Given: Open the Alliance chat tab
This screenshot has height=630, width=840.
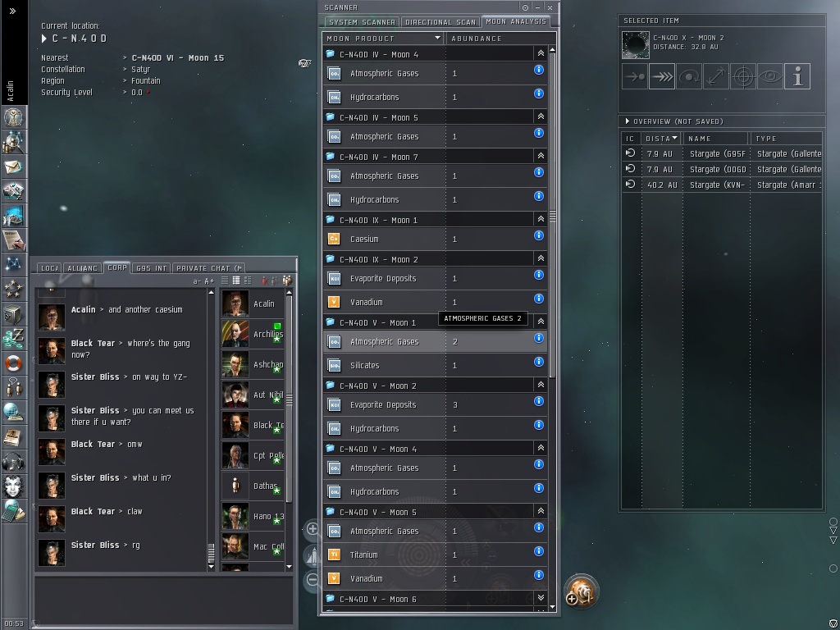Looking at the screenshot, I should tap(83, 268).
